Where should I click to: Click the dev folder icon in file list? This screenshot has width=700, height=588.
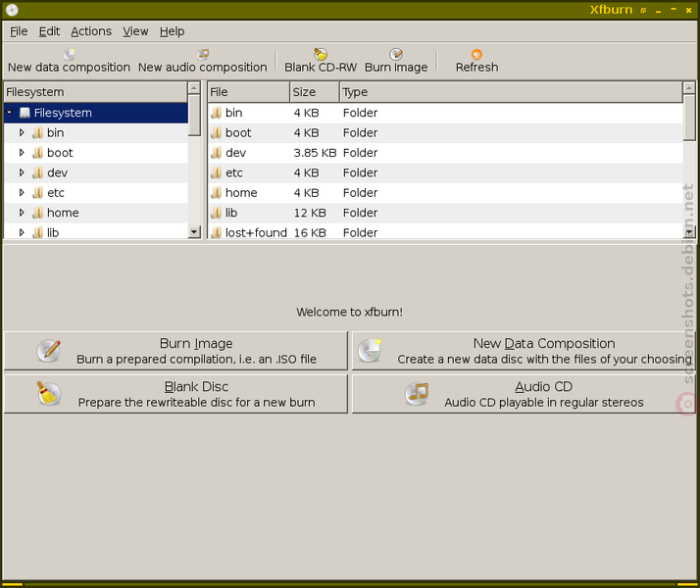[216, 153]
